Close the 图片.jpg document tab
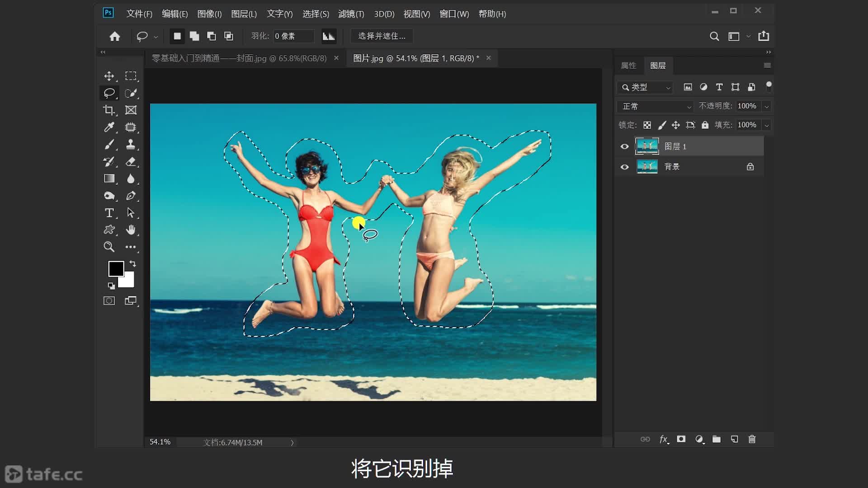 point(488,58)
